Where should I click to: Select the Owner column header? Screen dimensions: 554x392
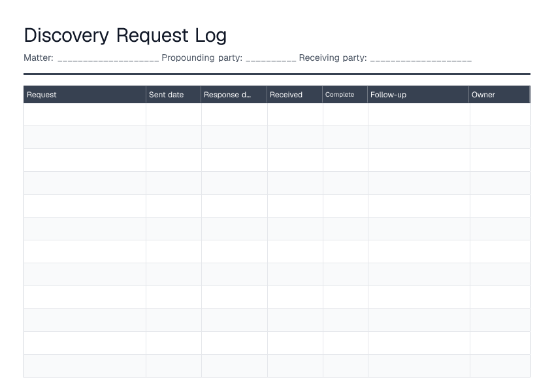499,94
